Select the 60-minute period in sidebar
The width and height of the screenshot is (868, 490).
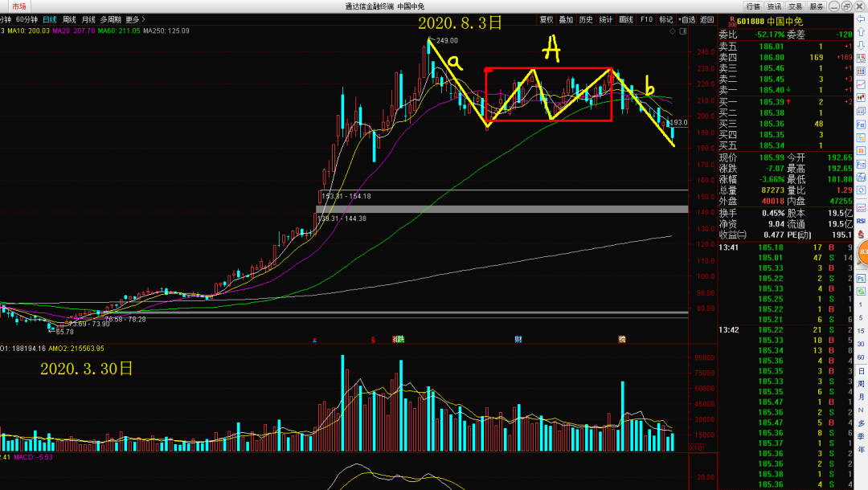861,357
